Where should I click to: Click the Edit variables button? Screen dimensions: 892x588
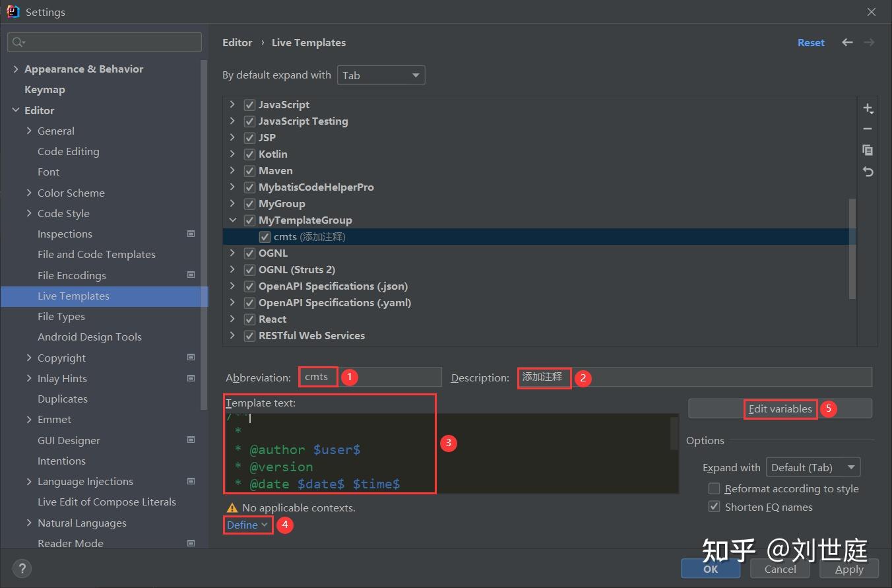pyautogui.click(x=780, y=408)
